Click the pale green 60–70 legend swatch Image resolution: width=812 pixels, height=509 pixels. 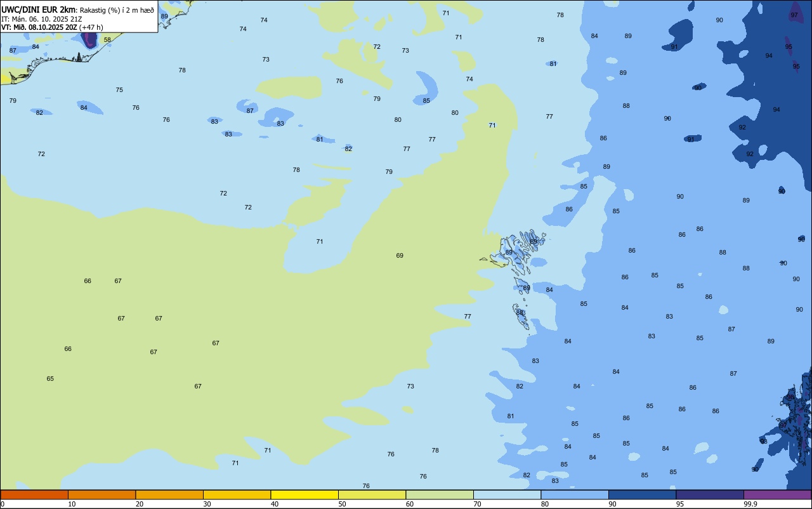coord(440,494)
